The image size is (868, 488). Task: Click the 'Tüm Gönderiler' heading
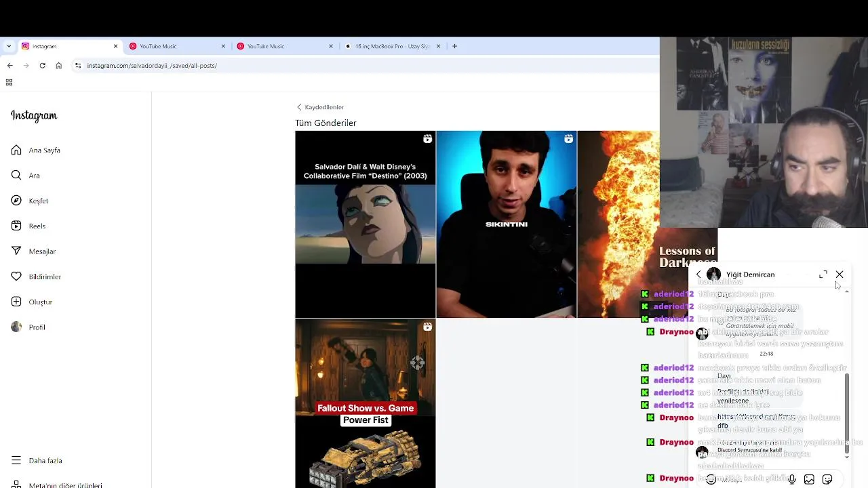click(x=325, y=123)
